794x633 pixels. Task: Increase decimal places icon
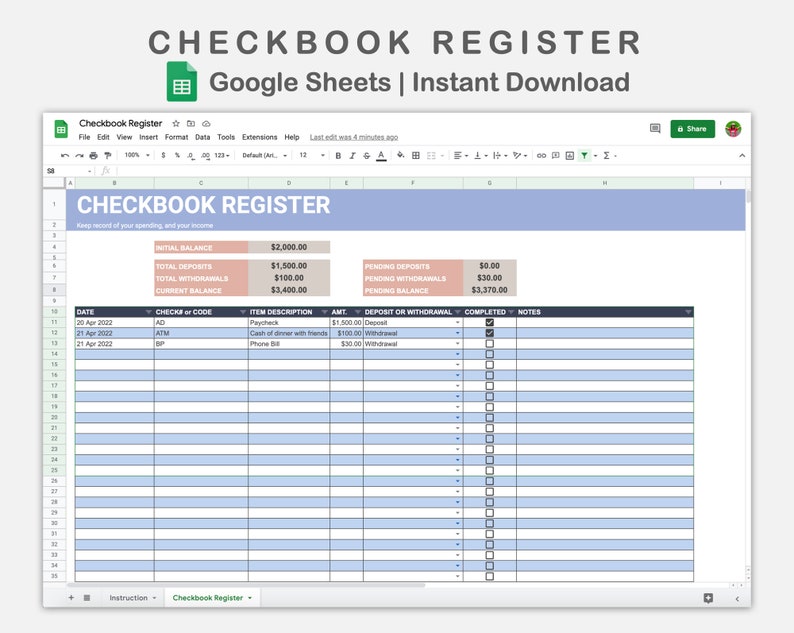coord(205,155)
